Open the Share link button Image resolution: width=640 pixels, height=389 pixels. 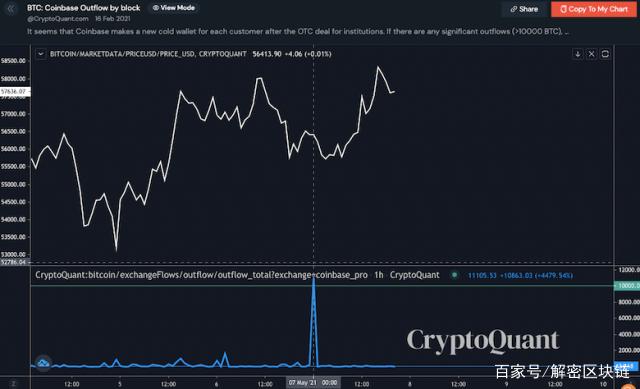(524, 9)
